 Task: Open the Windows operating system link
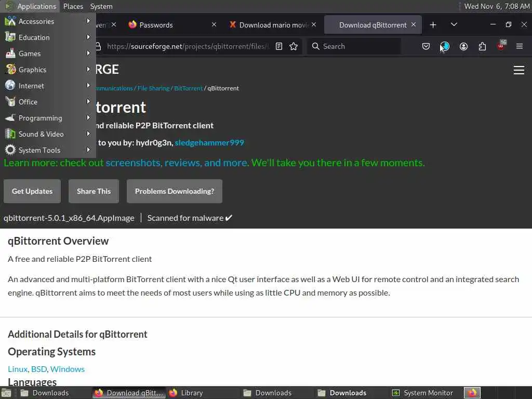pos(67,369)
